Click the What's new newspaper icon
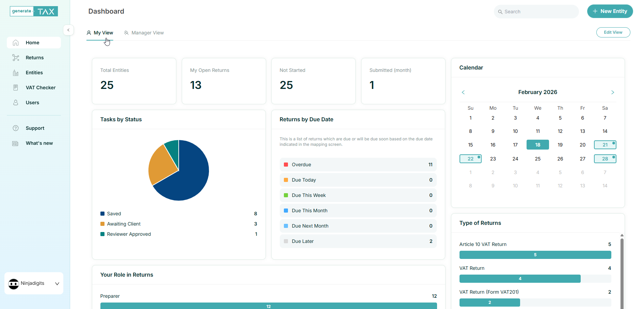644x309 pixels. [16, 143]
